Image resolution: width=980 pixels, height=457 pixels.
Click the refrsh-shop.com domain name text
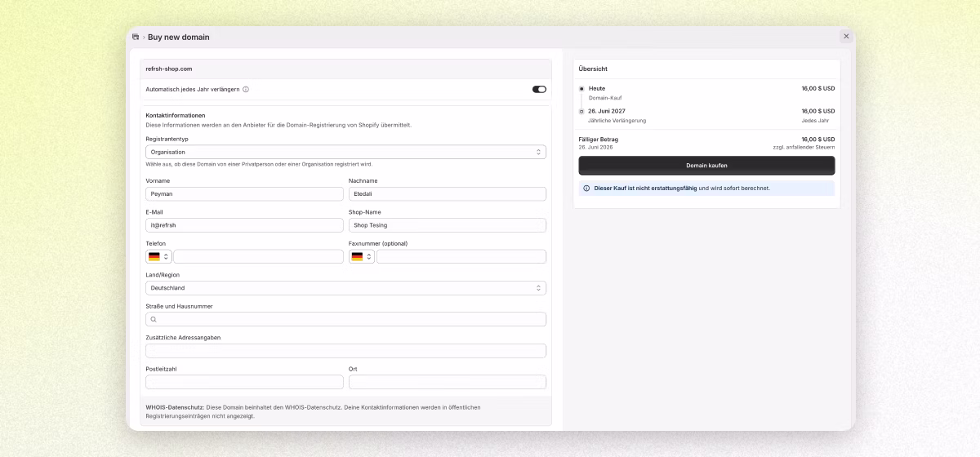point(169,69)
